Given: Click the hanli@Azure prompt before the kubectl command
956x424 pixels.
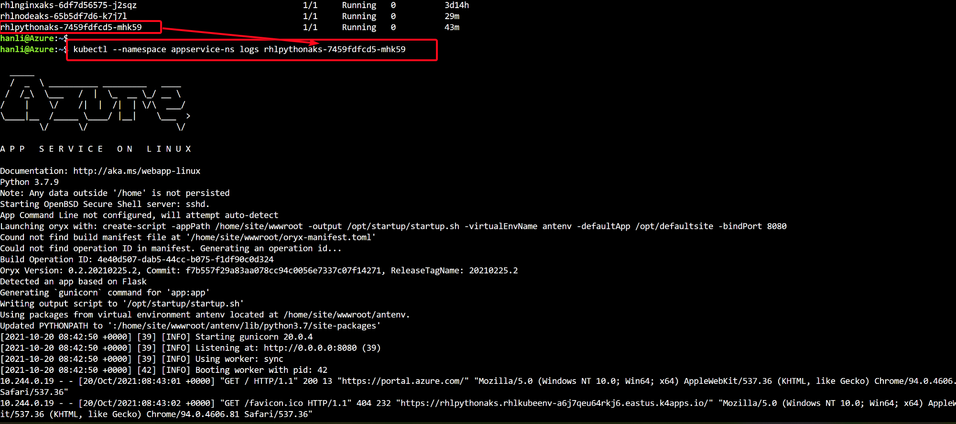Looking at the screenshot, I should tap(34, 49).
